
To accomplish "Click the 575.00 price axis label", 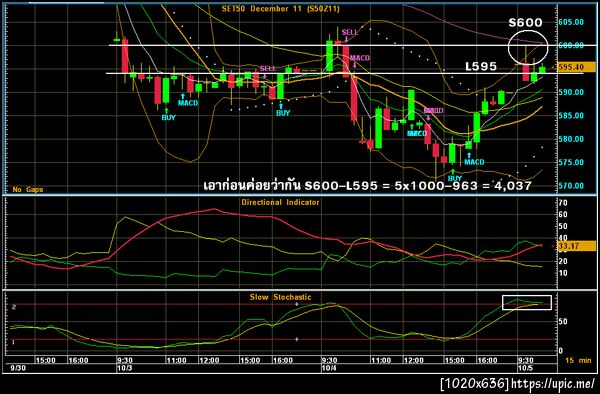I will (x=571, y=162).
